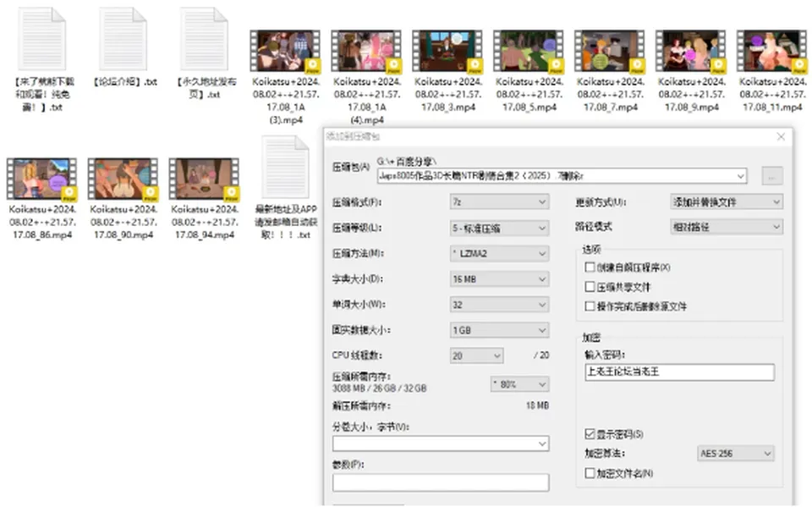Open the CPU 线程数 dropdown

[476, 355]
